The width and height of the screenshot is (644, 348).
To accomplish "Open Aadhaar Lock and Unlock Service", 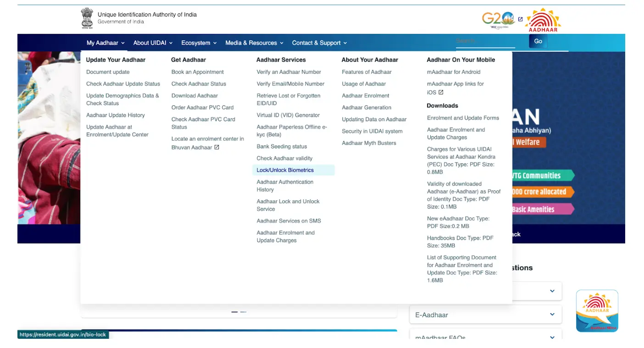I will click(288, 205).
